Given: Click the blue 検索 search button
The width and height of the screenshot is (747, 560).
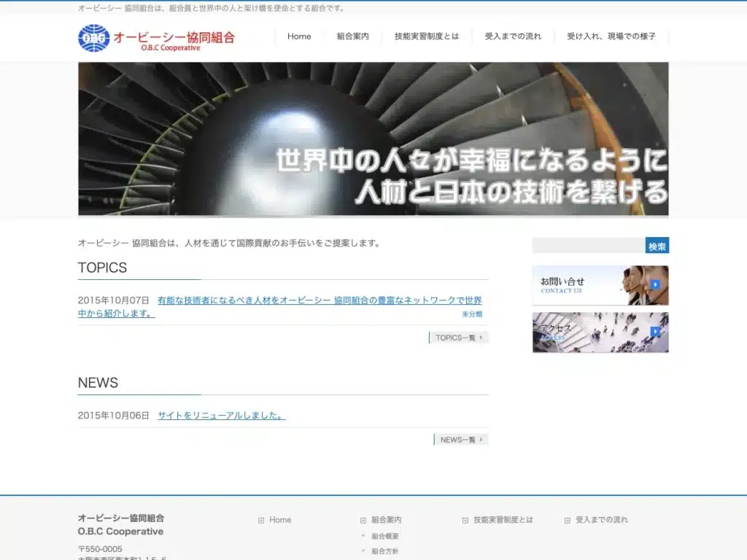Looking at the screenshot, I should click(x=657, y=245).
